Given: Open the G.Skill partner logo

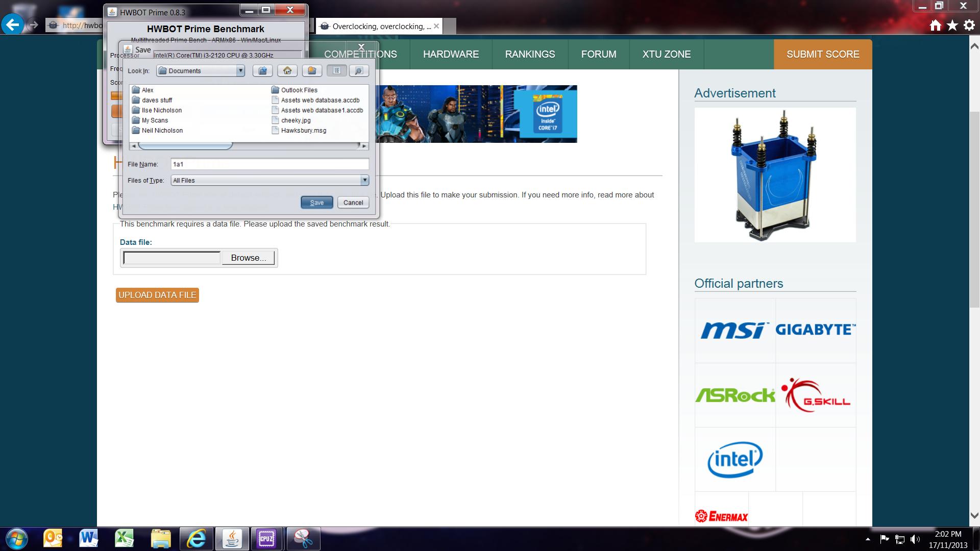Looking at the screenshot, I should [816, 395].
